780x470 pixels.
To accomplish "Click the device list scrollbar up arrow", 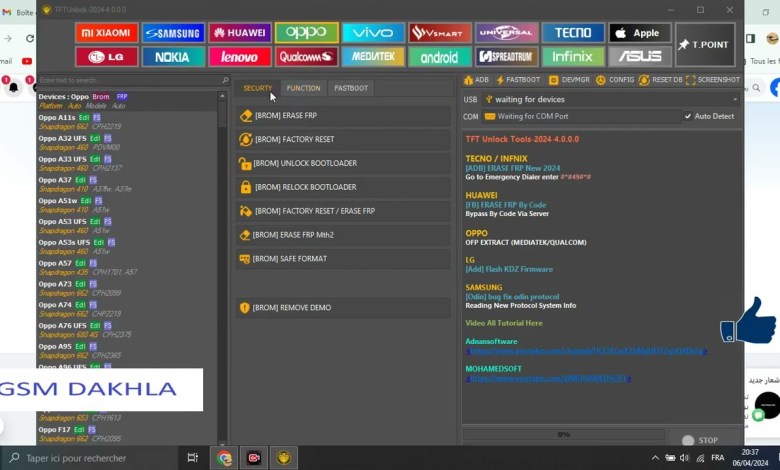I will pyautogui.click(x=222, y=95).
